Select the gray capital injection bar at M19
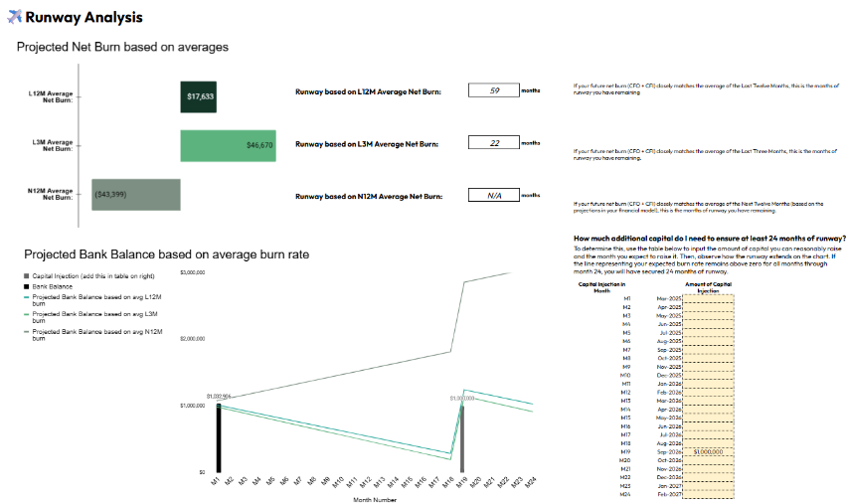This screenshot has width=847, height=504. 462,439
